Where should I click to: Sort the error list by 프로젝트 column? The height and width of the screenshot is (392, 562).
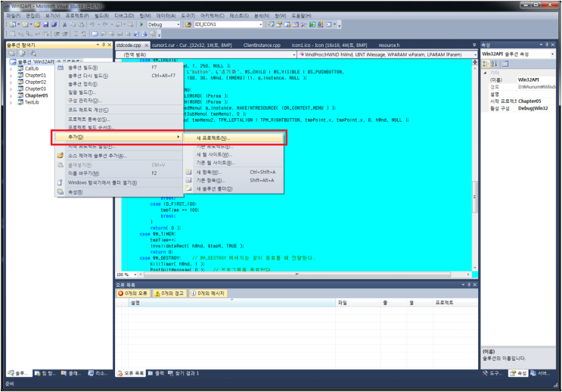point(455,303)
